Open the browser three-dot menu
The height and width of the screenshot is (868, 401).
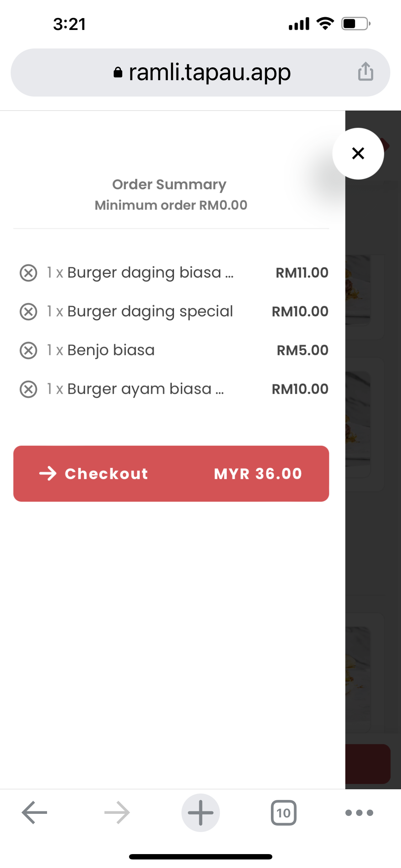(x=359, y=812)
